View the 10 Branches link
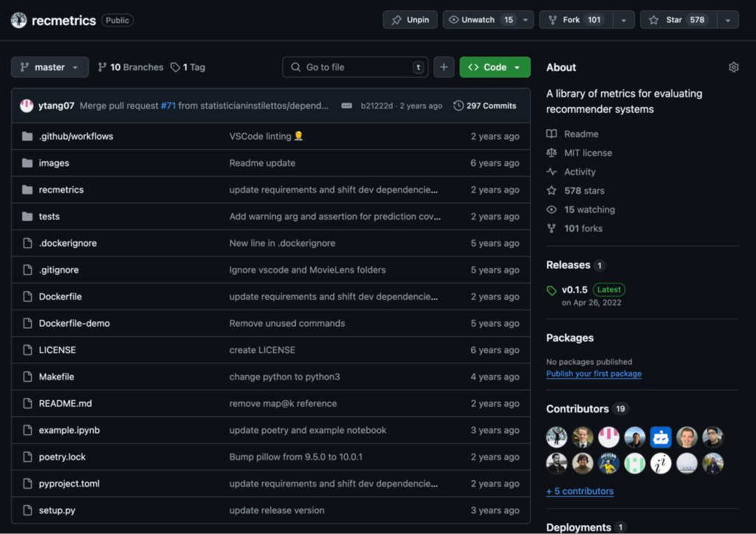The image size is (756, 534). coord(131,67)
